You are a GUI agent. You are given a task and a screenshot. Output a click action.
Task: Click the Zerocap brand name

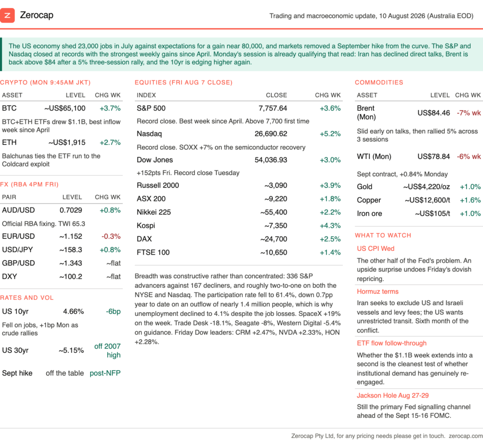[x=37, y=15]
